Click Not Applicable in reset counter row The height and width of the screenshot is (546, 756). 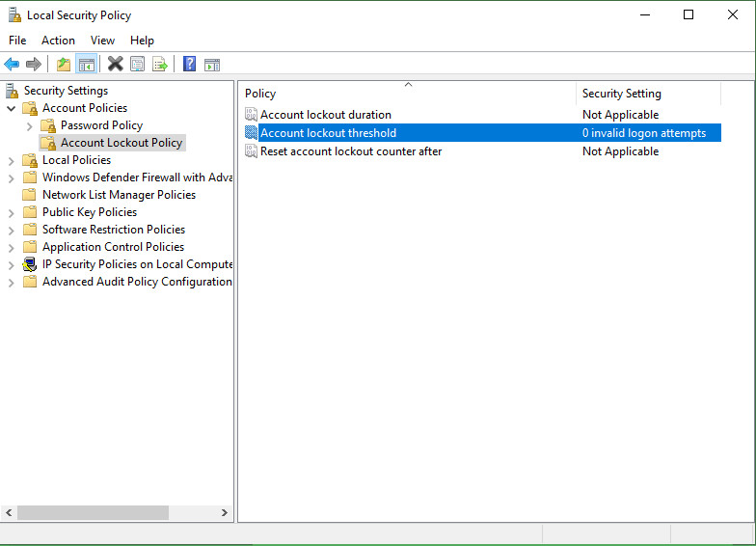click(621, 151)
